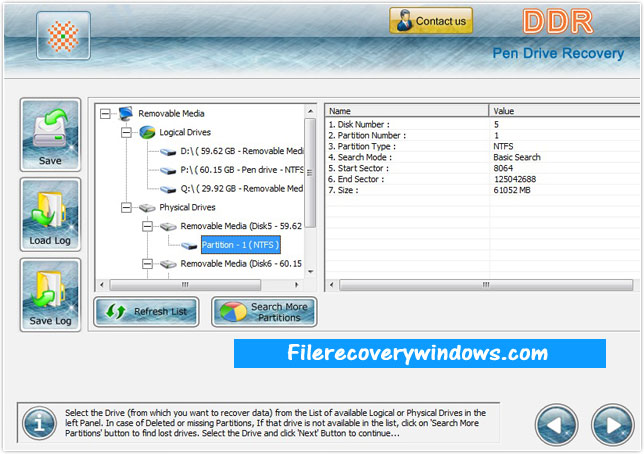Select D:\ 59.62 GB Removable Media drive
Viewport: 644px width, 454px height.
(x=242, y=151)
